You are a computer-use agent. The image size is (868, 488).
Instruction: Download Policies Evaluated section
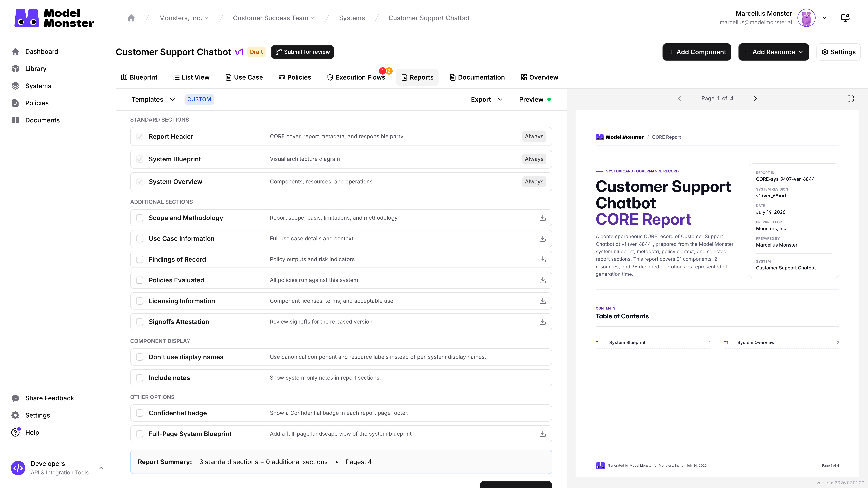point(542,280)
